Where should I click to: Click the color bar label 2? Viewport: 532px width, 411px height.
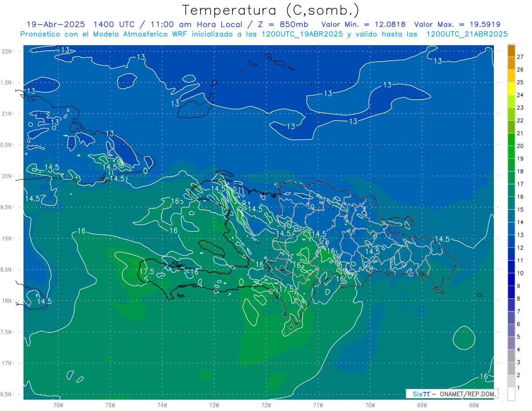(x=519, y=375)
